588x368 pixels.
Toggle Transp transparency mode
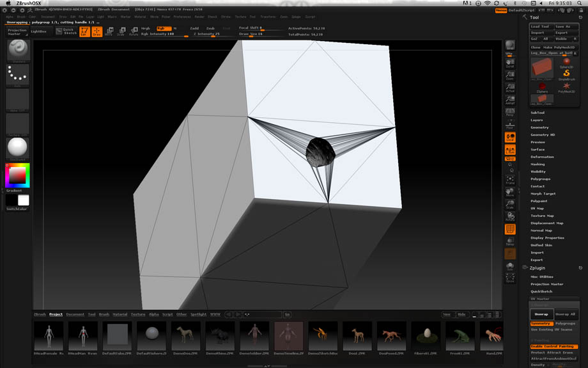tap(510, 241)
